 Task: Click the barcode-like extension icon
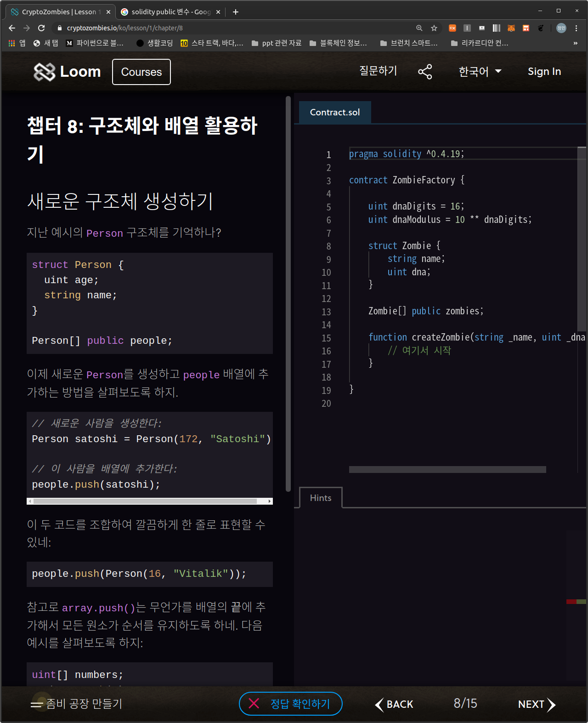click(x=497, y=28)
